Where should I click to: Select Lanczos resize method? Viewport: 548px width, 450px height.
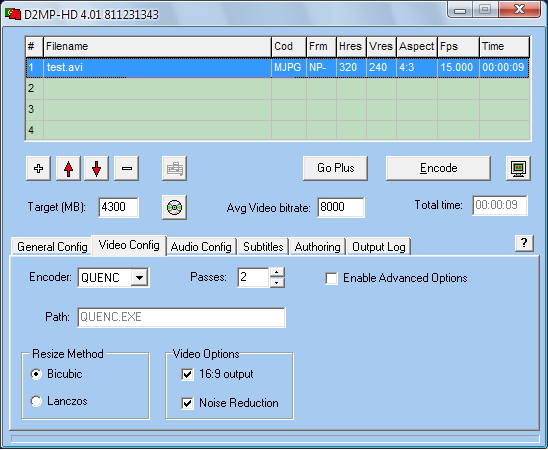pyautogui.click(x=36, y=401)
